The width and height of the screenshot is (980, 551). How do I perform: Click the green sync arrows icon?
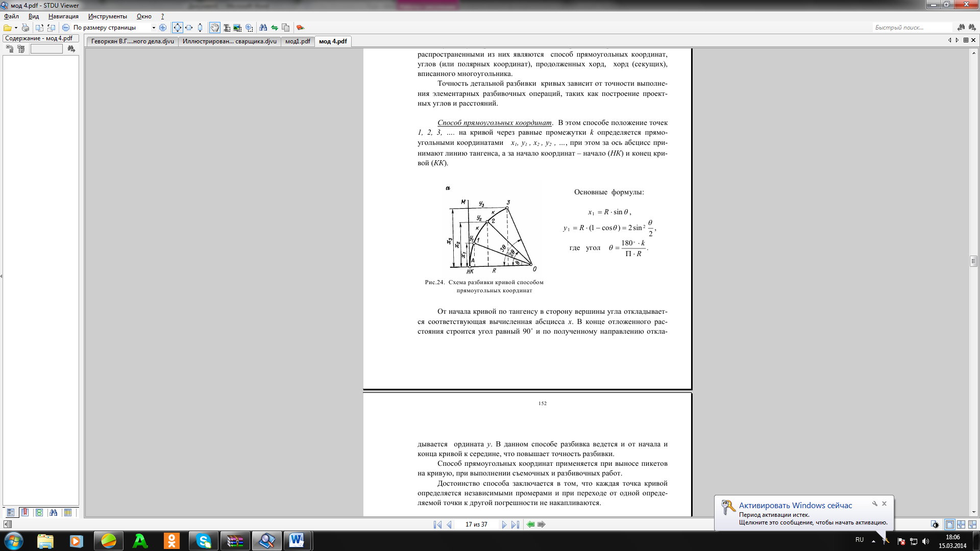coord(275,28)
